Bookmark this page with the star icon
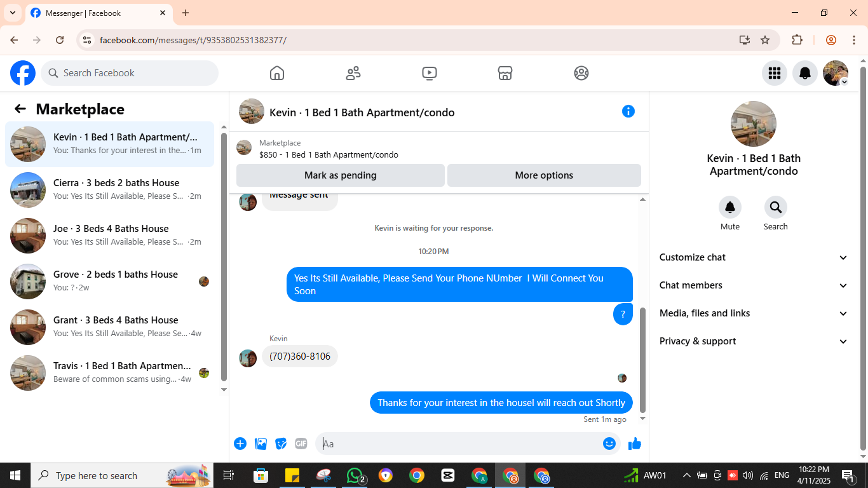Screen dimensions: 868x488 [x=765, y=40]
